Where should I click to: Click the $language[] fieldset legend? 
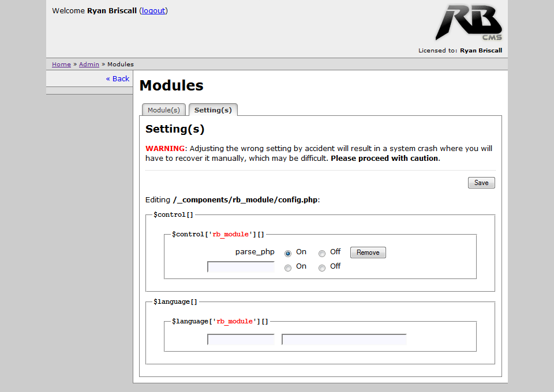click(175, 301)
